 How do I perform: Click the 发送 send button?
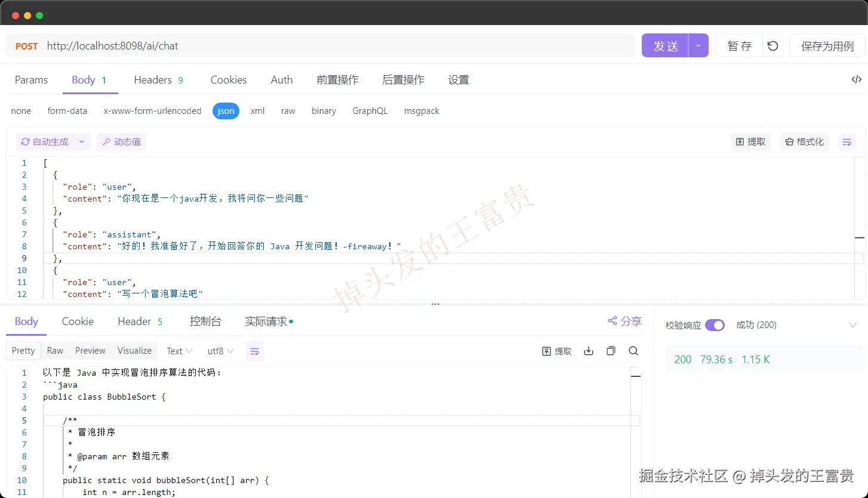(x=666, y=46)
